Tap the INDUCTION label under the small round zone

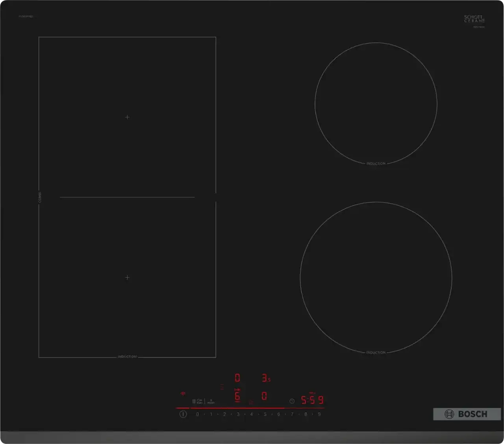(376, 163)
